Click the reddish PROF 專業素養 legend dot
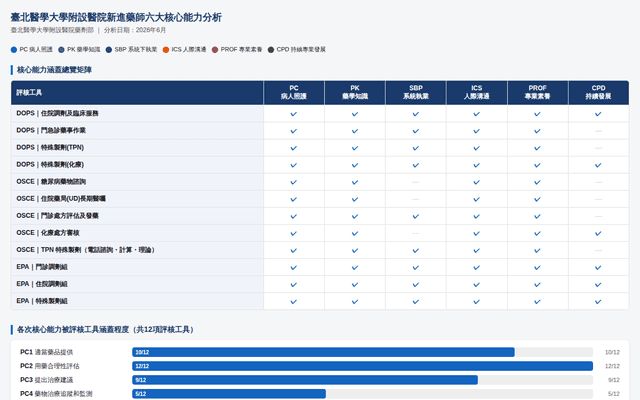640x400 pixels. click(x=215, y=50)
